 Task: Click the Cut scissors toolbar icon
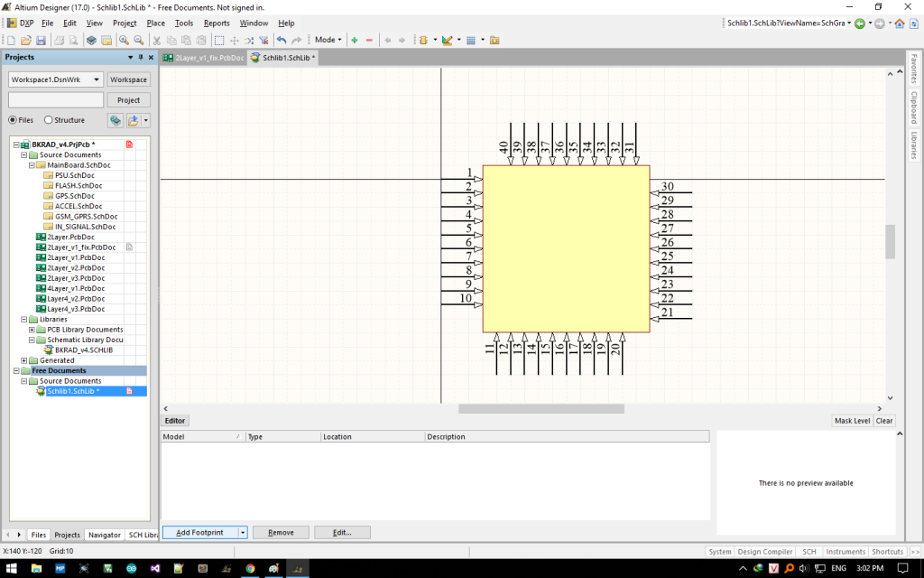point(156,40)
